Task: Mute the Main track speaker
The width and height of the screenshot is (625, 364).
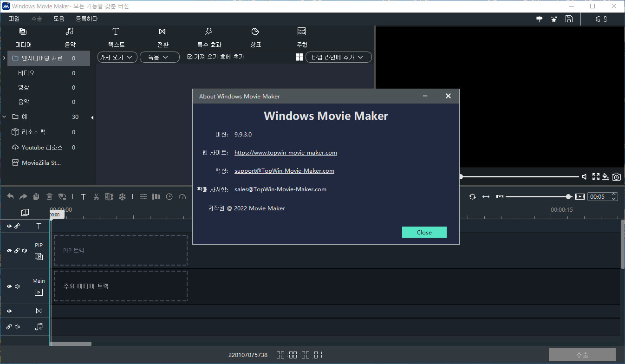Action: pyautogui.click(x=17, y=286)
